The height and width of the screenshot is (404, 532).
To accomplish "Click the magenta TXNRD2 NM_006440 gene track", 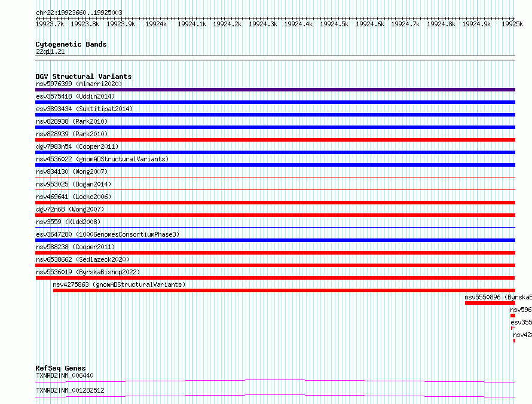I will tap(275, 381).
